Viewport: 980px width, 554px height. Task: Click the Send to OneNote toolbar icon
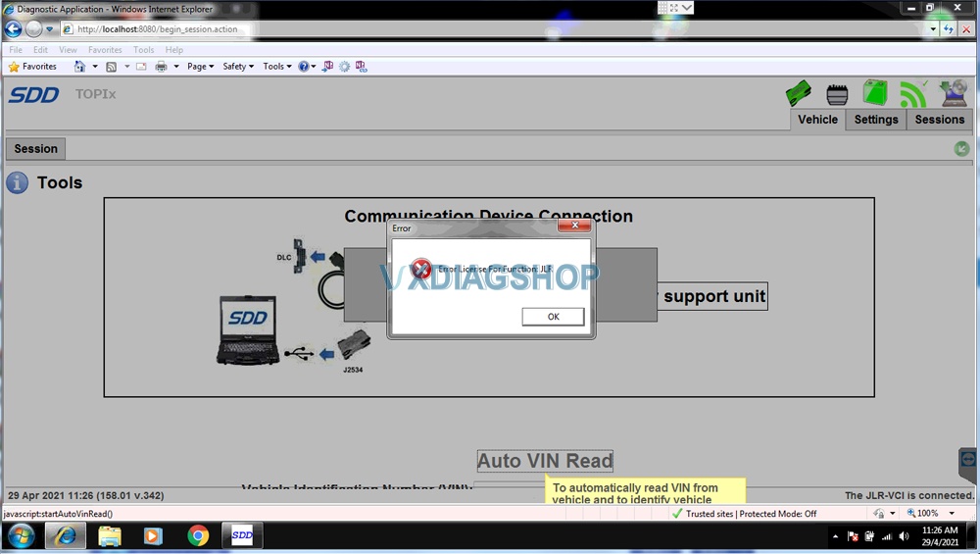[327, 66]
